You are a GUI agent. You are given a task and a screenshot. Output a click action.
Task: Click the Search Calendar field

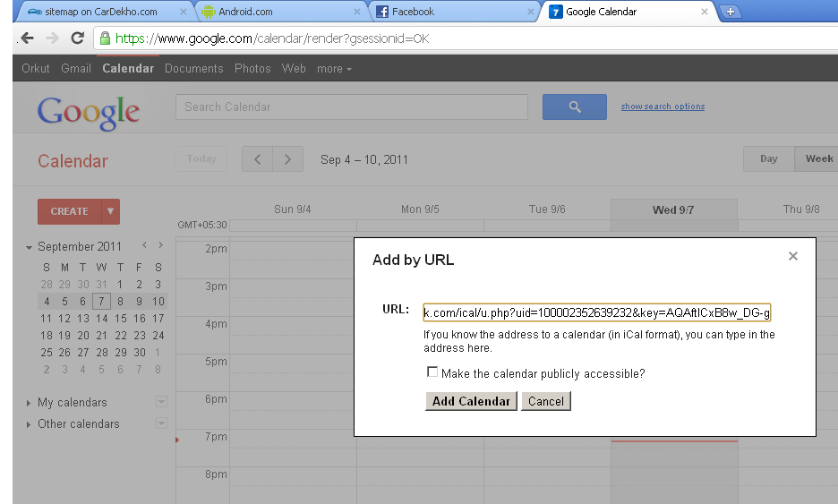click(352, 107)
